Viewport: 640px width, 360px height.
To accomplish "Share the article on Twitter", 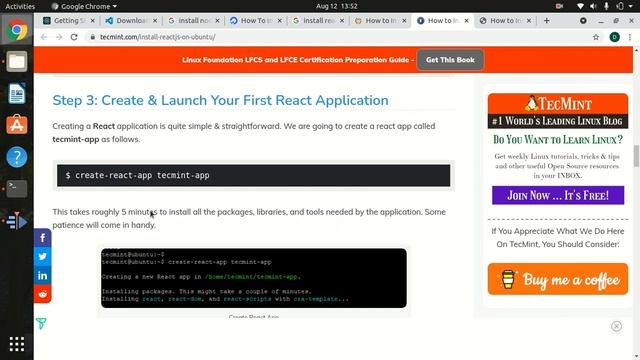I will 42,256.
